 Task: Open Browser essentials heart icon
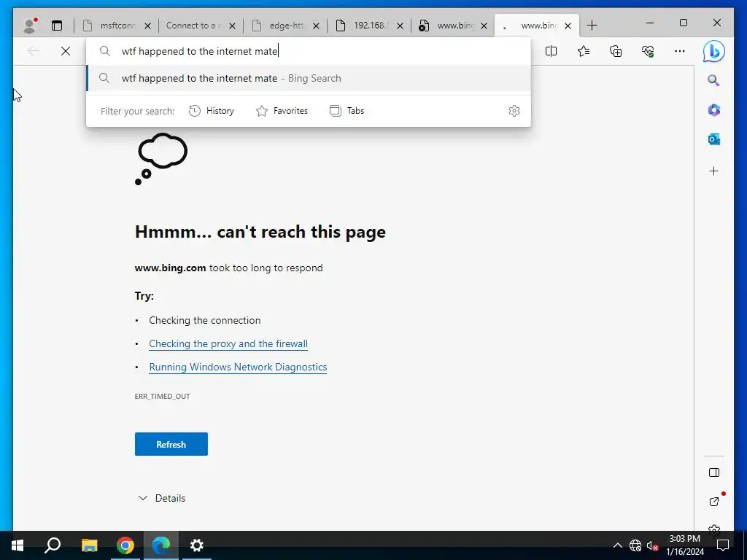(x=648, y=51)
